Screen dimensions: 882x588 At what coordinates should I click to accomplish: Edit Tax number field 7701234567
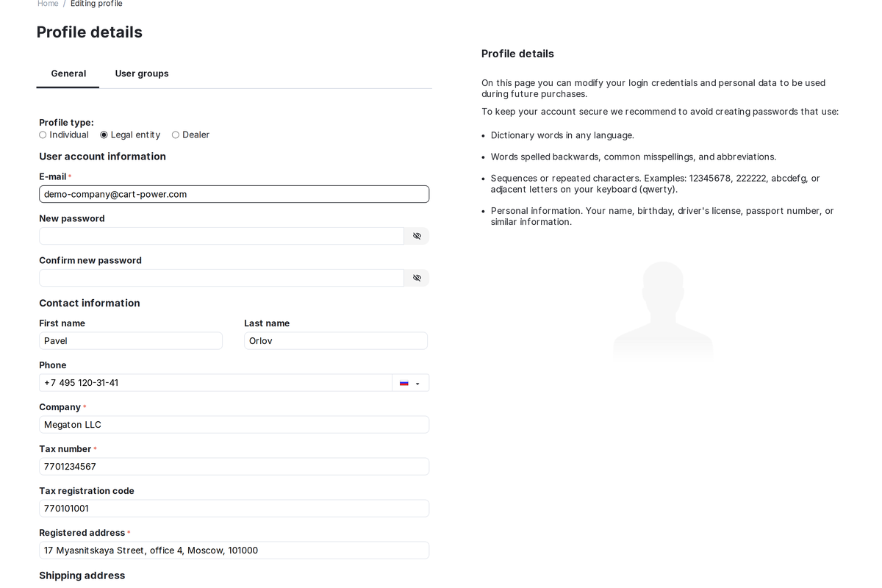(234, 467)
